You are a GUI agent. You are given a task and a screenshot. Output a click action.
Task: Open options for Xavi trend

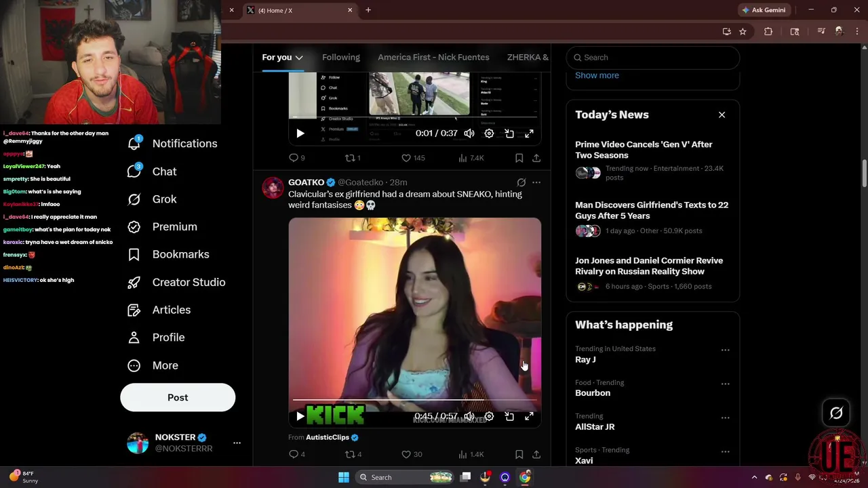(x=725, y=452)
